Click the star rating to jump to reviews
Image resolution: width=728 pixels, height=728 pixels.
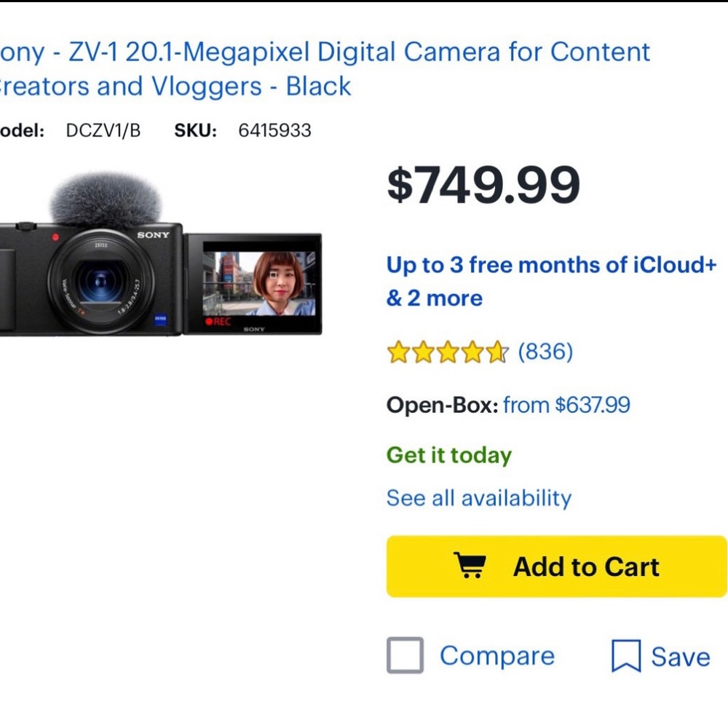point(448,352)
